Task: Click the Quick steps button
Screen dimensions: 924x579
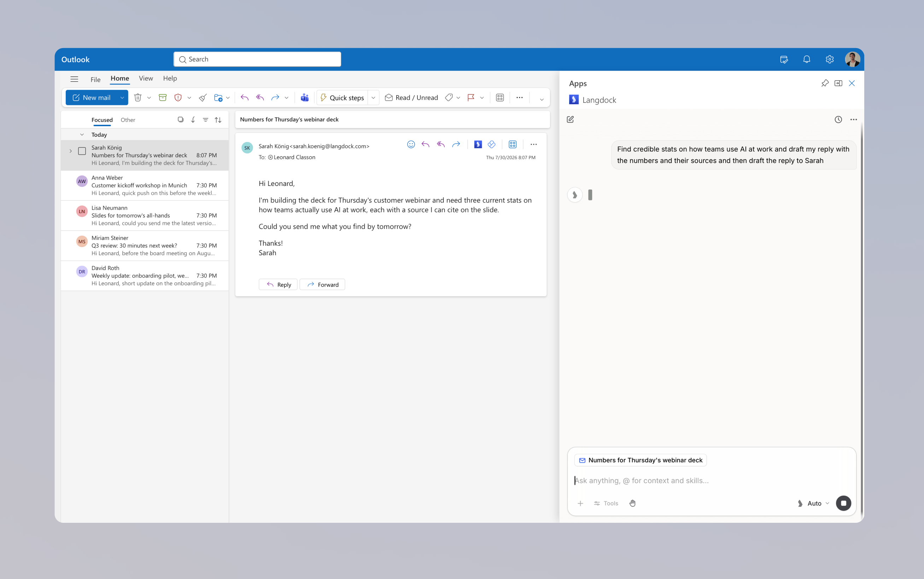Action: [342, 98]
